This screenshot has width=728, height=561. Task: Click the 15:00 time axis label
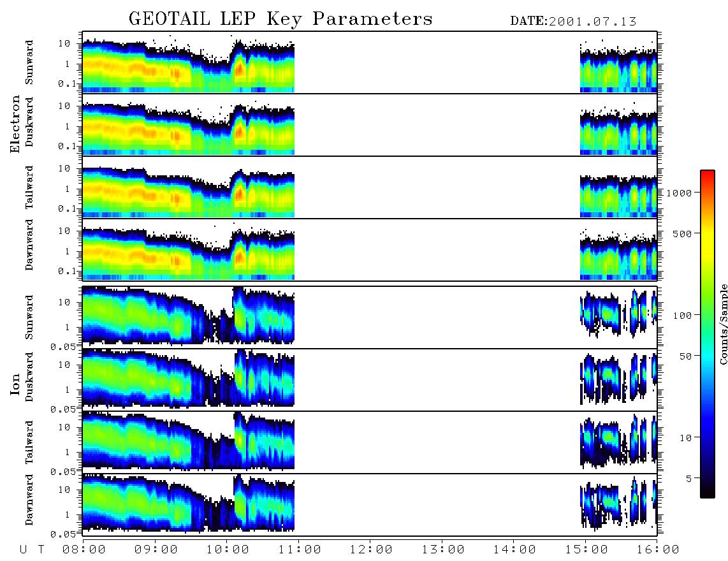(x=586, y=550)
